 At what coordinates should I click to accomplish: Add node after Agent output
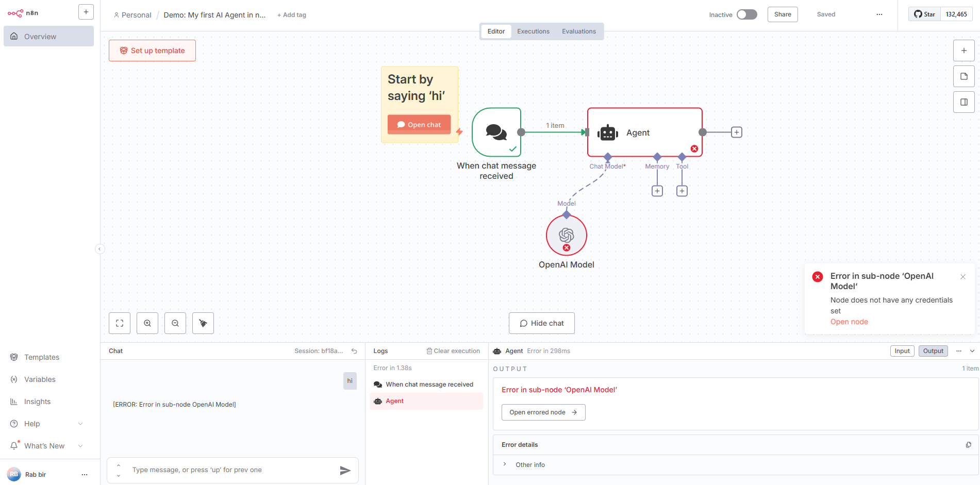[x=737, y=132]
